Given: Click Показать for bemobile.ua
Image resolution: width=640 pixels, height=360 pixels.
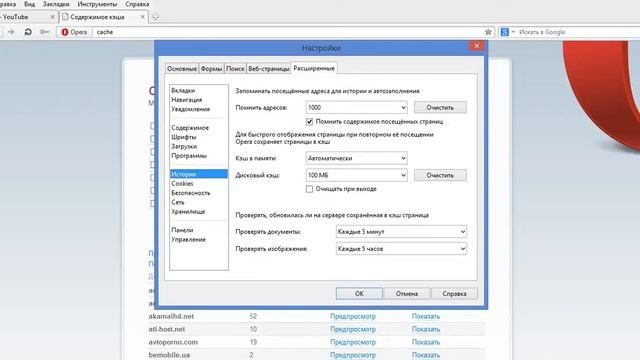Looking at the screenshot, I should pos(426,355).
